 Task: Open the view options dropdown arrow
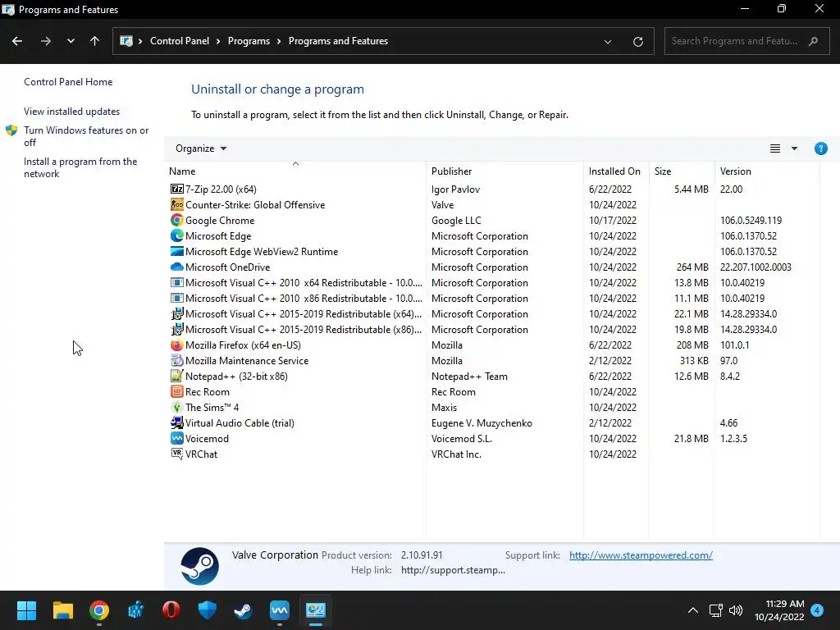coord(794,148)
